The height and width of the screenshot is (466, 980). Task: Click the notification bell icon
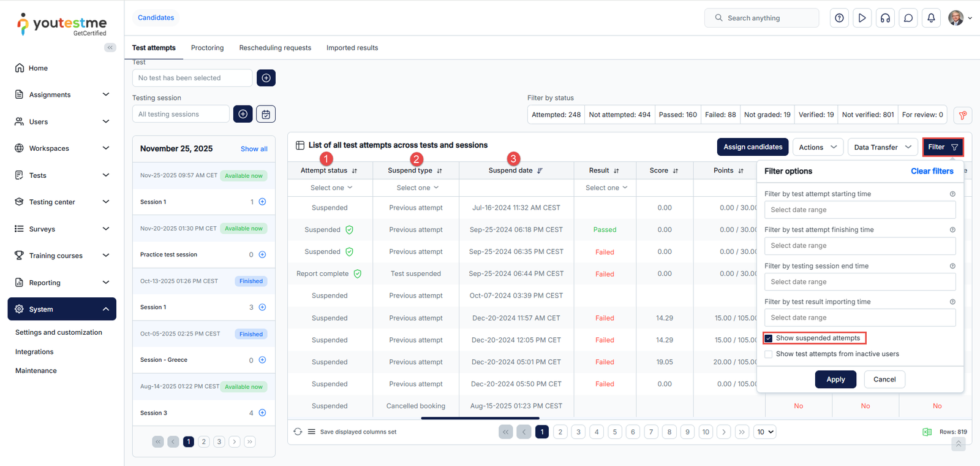931,18
